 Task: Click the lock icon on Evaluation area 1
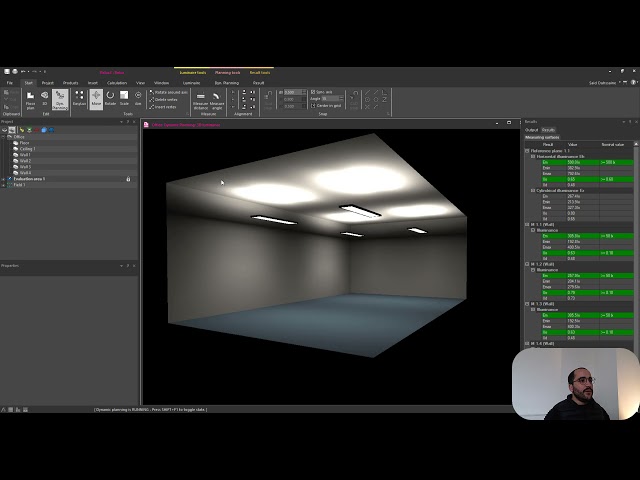point(128,179)
